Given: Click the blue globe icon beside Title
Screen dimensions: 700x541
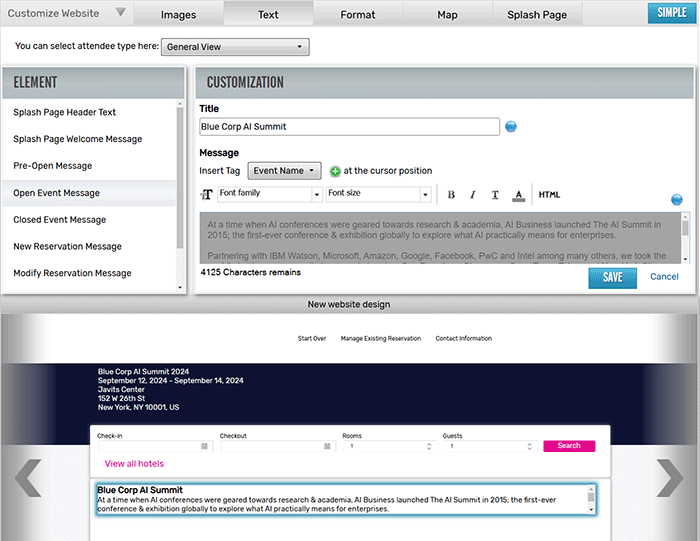Looking at the screenshot, I should pos(511,127).
